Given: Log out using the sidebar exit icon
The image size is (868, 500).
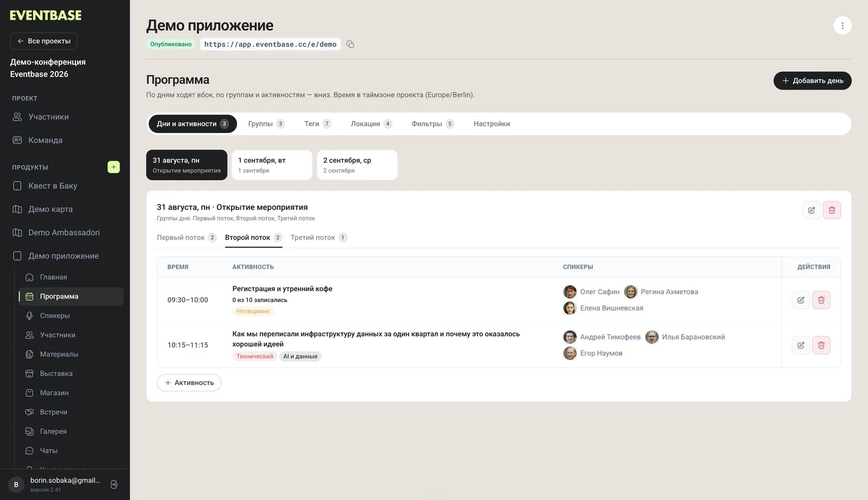Looking at the screenshot, I should pos(114,484).
